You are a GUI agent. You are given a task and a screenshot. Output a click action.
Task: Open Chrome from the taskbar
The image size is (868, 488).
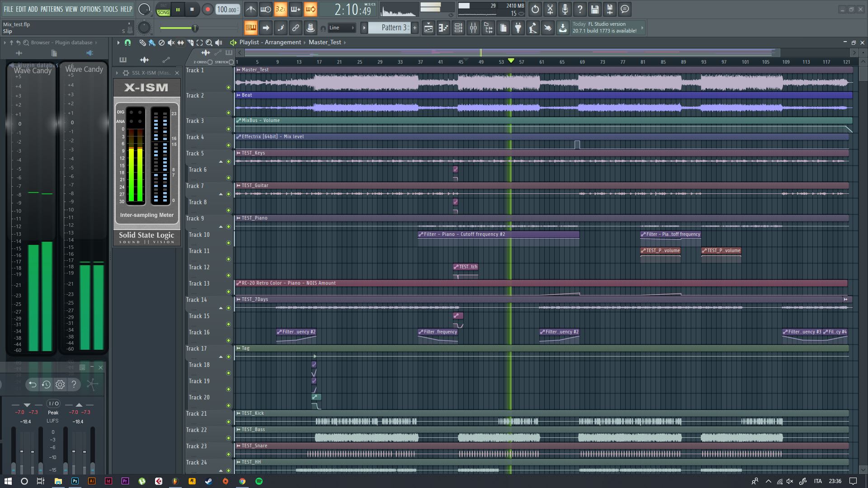[x=242, y=481]
